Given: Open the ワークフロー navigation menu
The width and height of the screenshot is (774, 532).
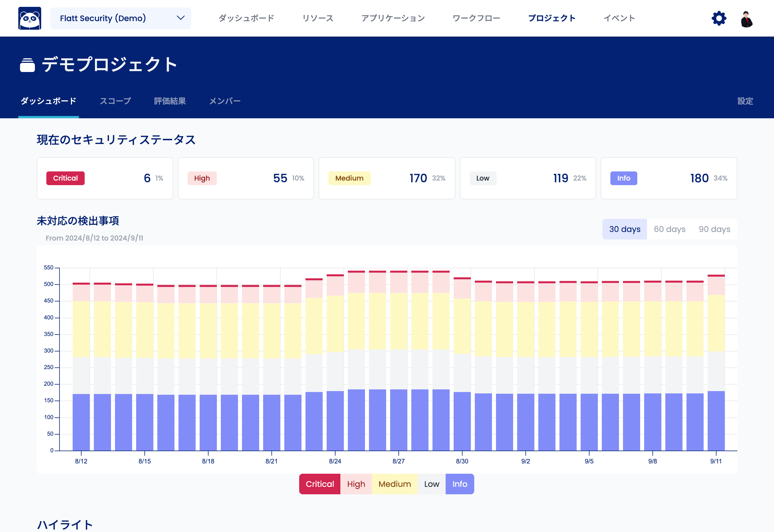Looking at the screenshot, I should click(x=477, y=18).
